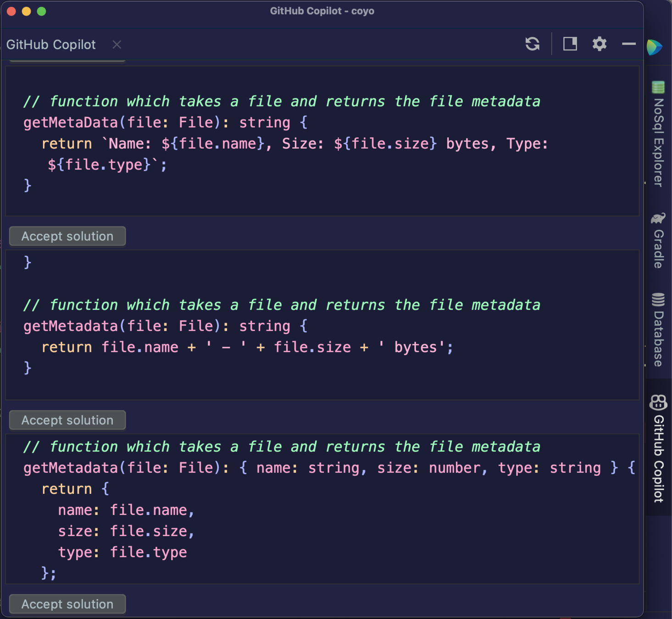Click "size: file.size," code line
Image resolution: width=672 pixels, height=619 pixels.
(x=126, y=531)
